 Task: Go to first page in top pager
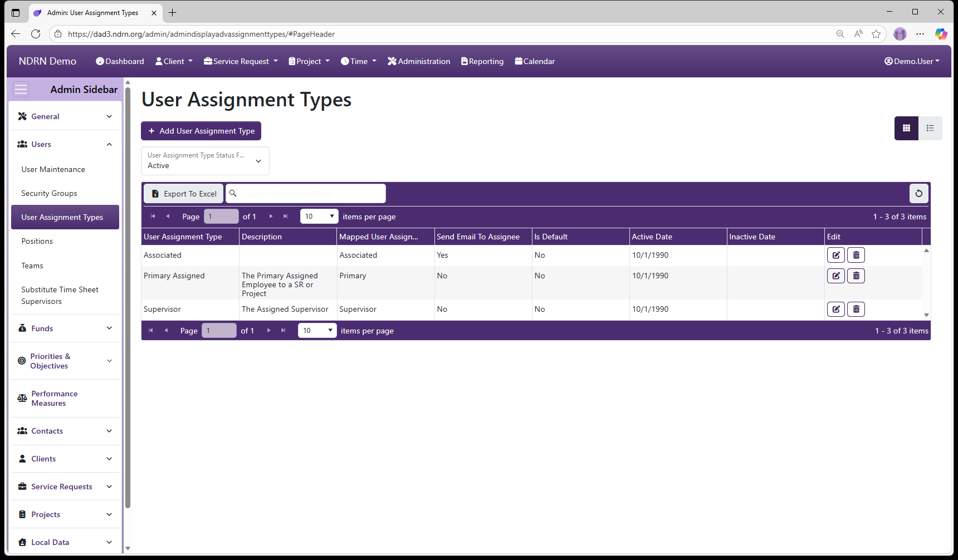coord(153,217)
